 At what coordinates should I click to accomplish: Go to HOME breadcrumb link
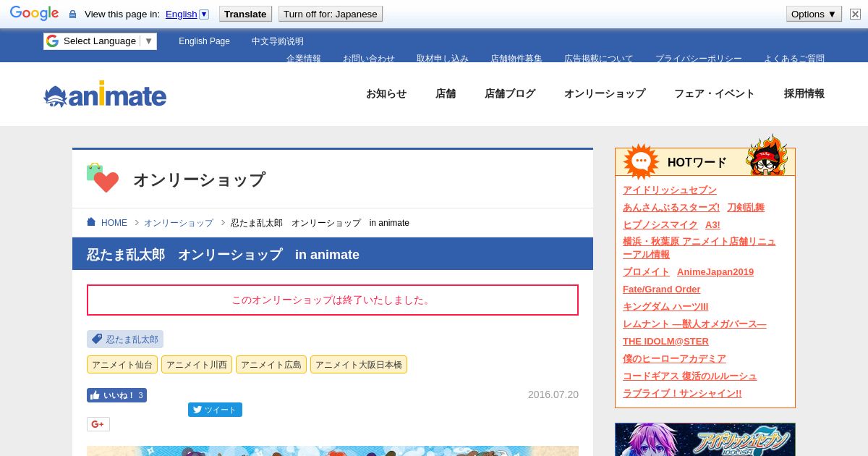(114, 223)
